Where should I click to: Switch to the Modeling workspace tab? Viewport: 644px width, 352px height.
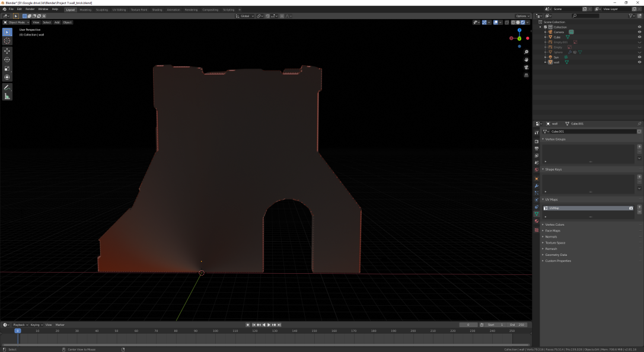pyautogui.click(x=85, y=9)
